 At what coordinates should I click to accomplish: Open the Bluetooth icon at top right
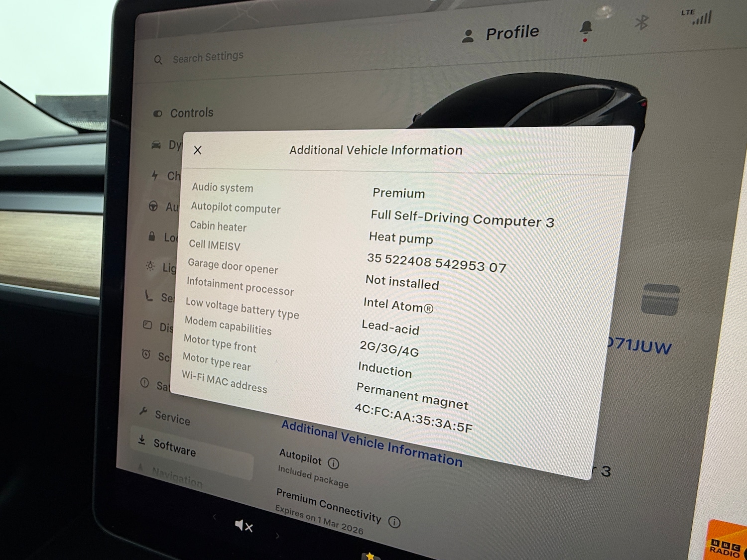(x=642, y=22)
